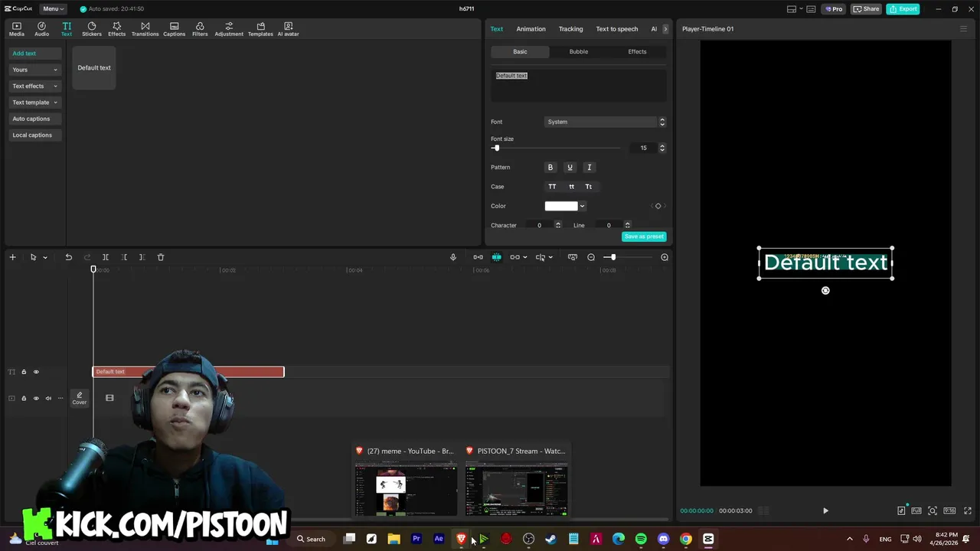Open the Filters panel
980x551 pixels.
(x=200, y=29)
